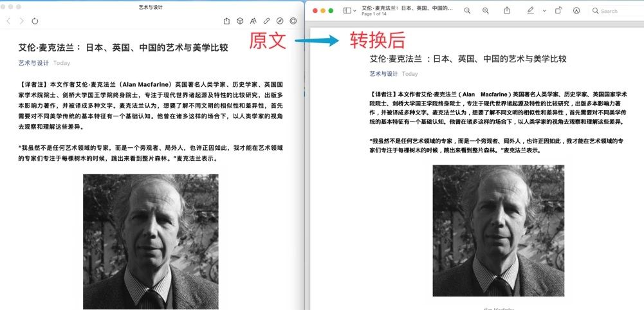
Task: Click the 【译者注】 paragraph in Preview PDF
Action: 497,107
